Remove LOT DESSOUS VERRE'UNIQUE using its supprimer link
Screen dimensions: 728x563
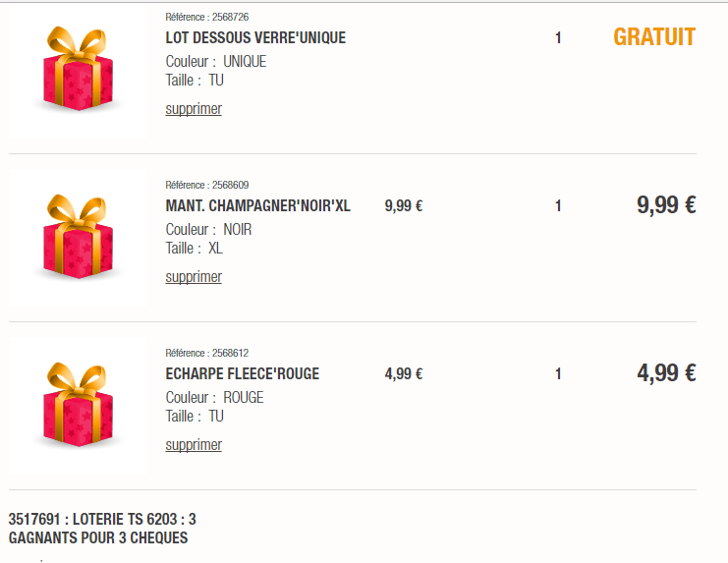click(x=194, y=109)
